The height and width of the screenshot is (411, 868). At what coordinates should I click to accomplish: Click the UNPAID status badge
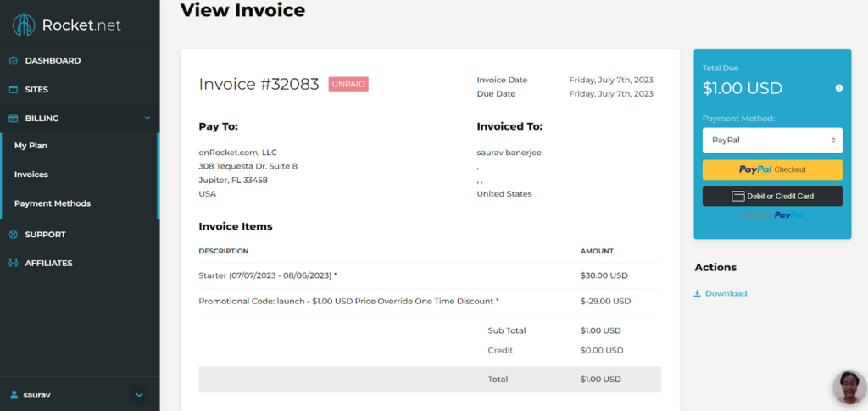[x=348, y=84]
